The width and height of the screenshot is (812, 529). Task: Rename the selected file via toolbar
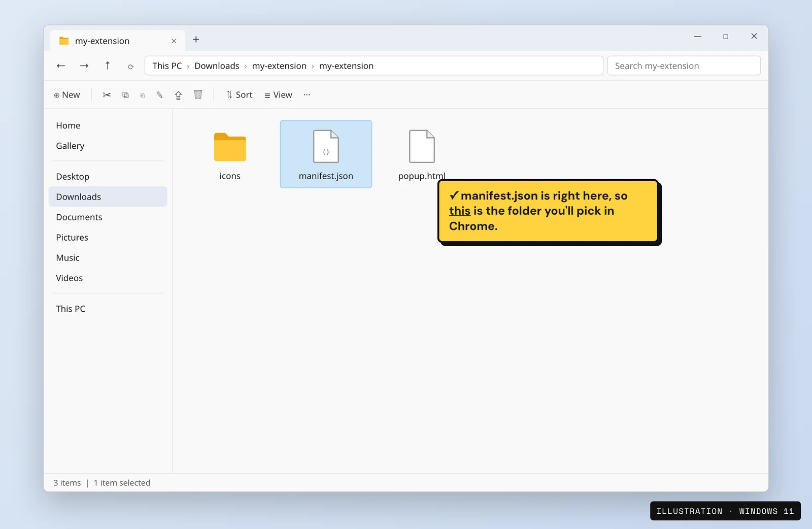(159, 95)
